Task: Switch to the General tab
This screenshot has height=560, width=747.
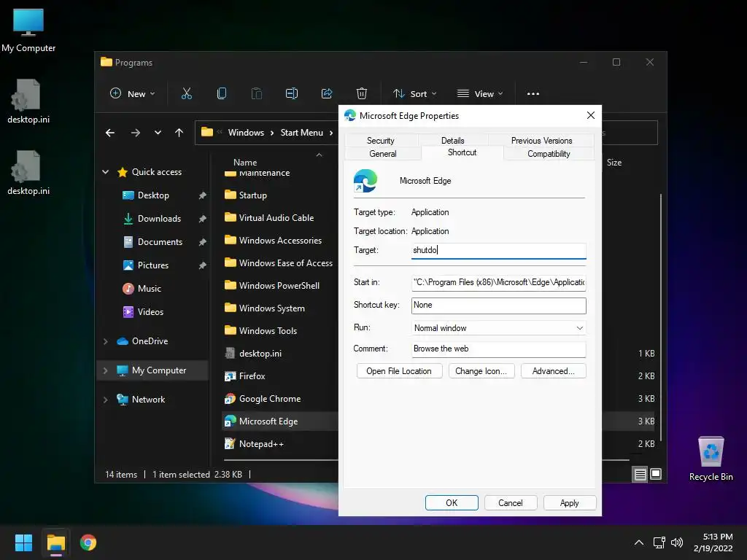Action: point(382,154)
